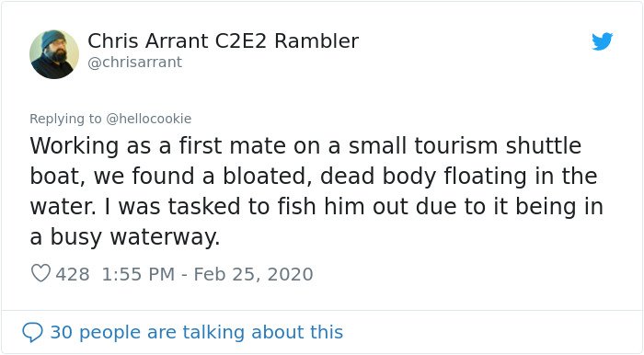This screenshot has width=644, height=355.
Task: Click the tweet line 'water. I was tasked'
Action: (x=316, y=206)
